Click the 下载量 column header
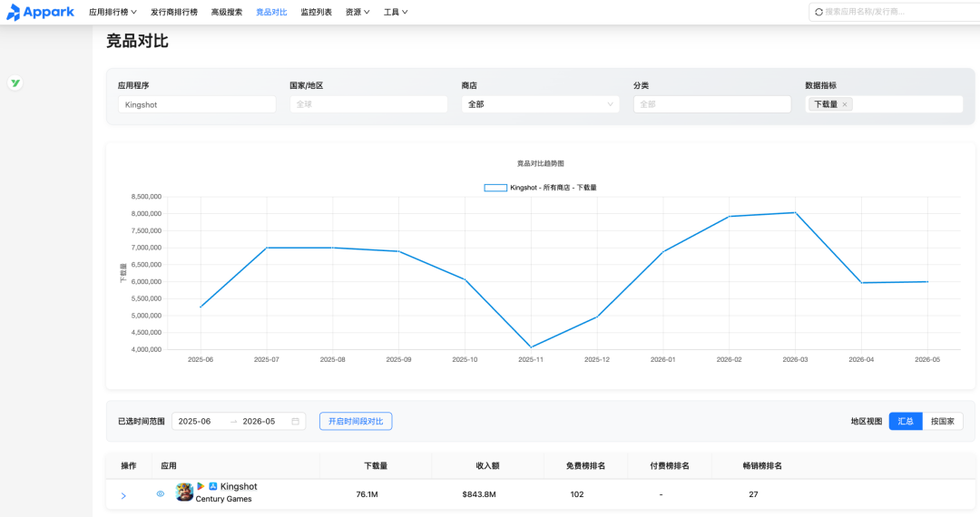 pos(376,466)
